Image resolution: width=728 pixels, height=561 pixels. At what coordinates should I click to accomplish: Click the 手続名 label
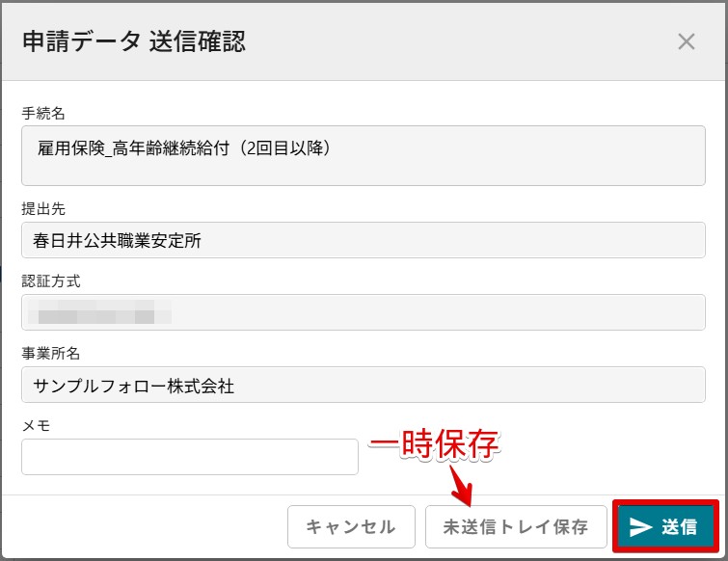43,113
